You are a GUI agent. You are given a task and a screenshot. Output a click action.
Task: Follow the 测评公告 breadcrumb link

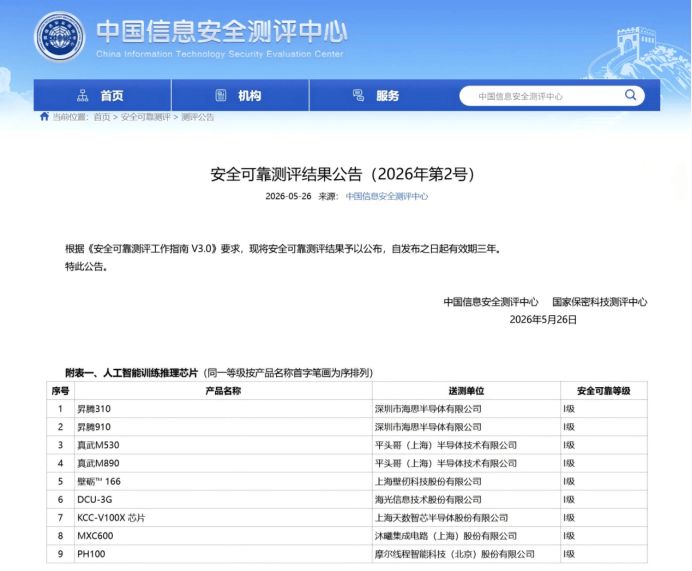point(198,117)
